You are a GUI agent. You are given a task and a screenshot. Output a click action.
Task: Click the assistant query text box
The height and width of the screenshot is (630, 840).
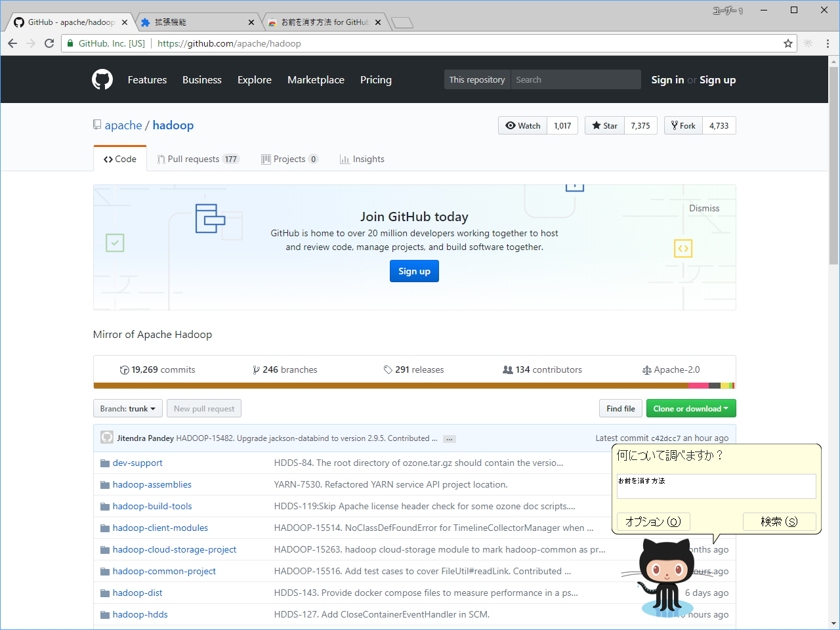[717, 486]
